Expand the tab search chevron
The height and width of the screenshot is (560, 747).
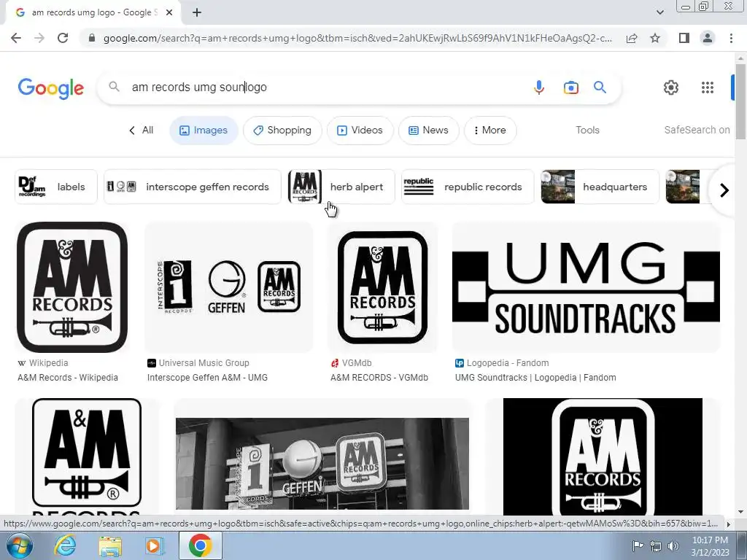coord(659,12)
